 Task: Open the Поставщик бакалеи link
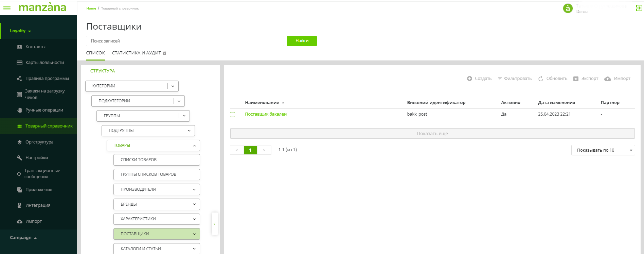266,114
